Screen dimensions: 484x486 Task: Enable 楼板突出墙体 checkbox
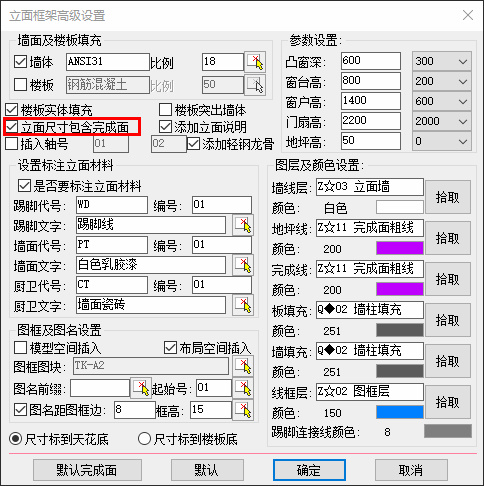tap(165, 110)
